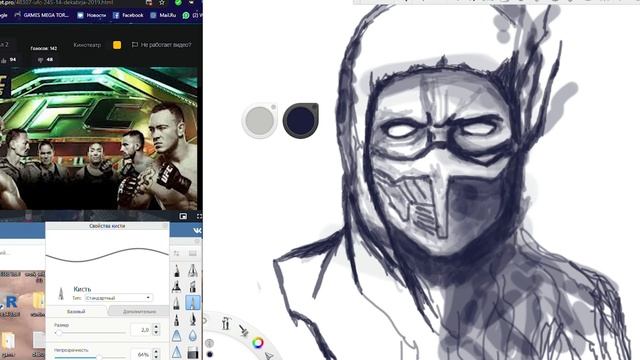Click the UFC video thumbnail
Viewport: 640px width, 360px height.
tap(99, 139)
